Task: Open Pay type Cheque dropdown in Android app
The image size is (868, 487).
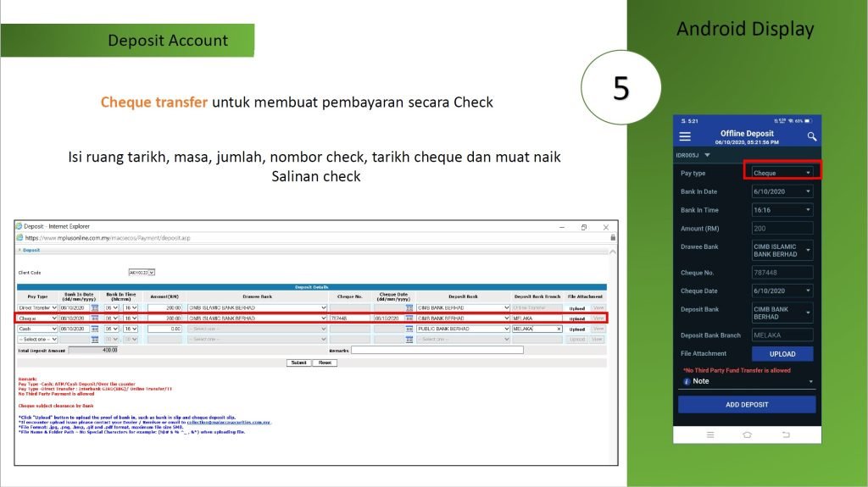Action: click(782, 173)
